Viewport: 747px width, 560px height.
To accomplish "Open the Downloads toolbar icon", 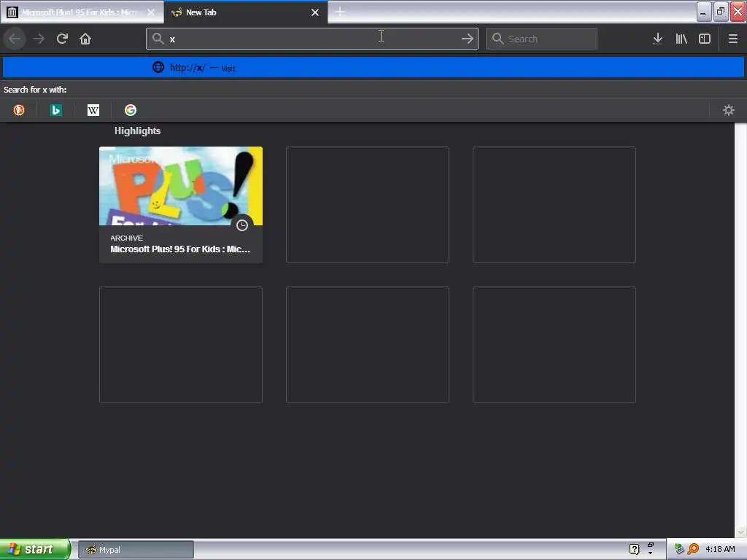I will 657,39.
